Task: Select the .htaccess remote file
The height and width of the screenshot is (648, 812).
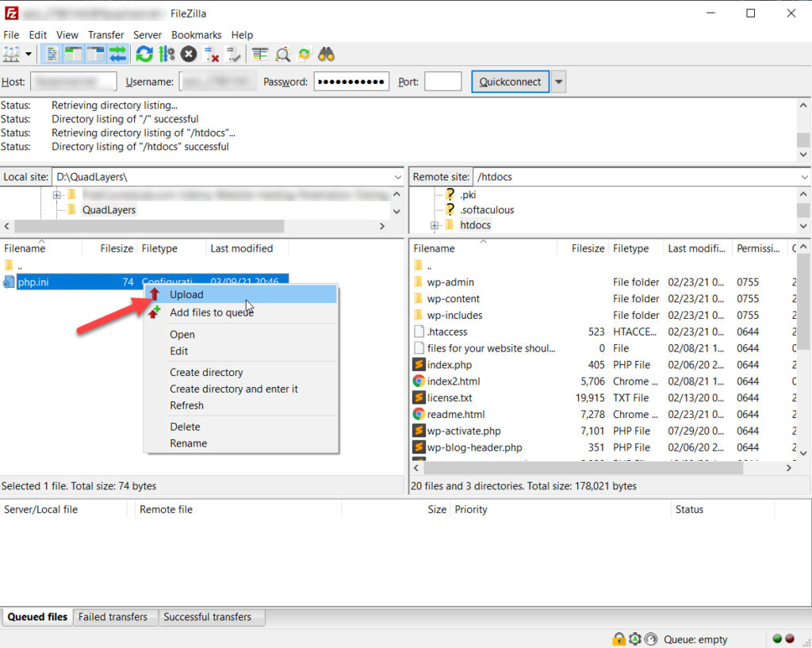Action: 447,332
